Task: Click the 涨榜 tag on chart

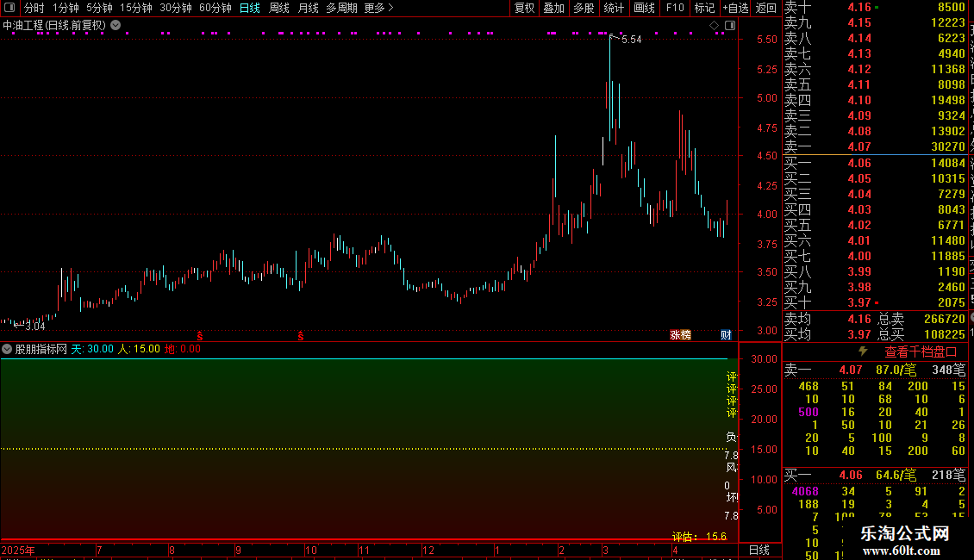Action: [681, 335]
